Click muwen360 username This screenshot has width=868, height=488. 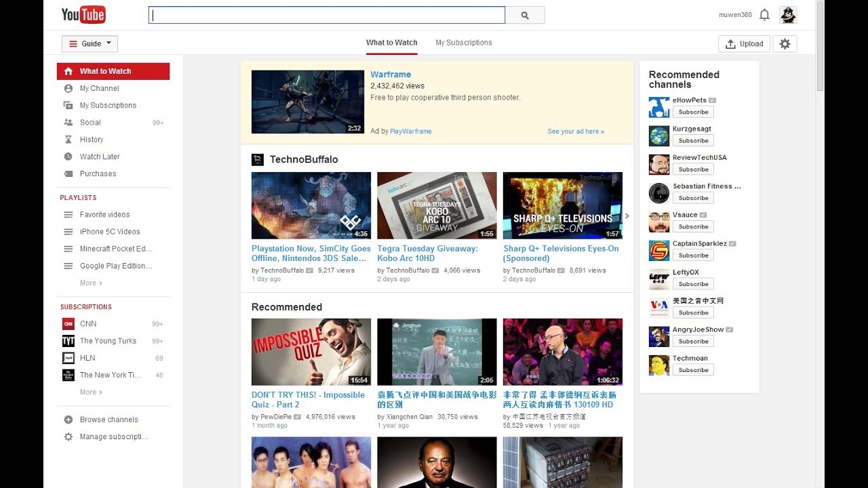click(735, 15)
